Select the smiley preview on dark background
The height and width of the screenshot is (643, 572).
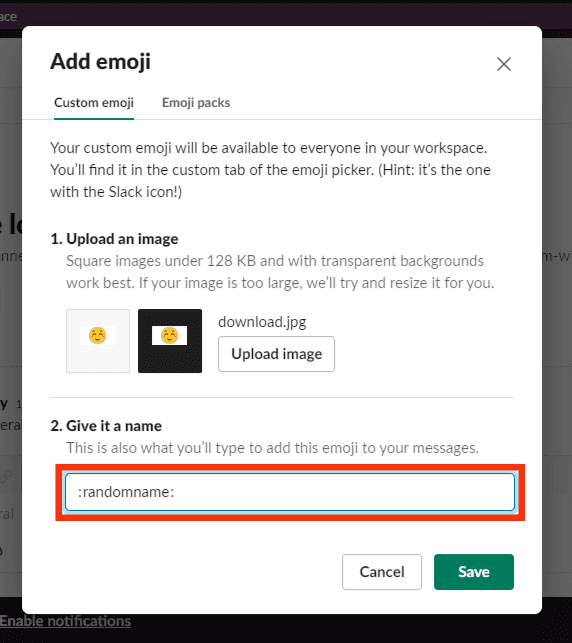pyautogui.click(x=170, y=341)
